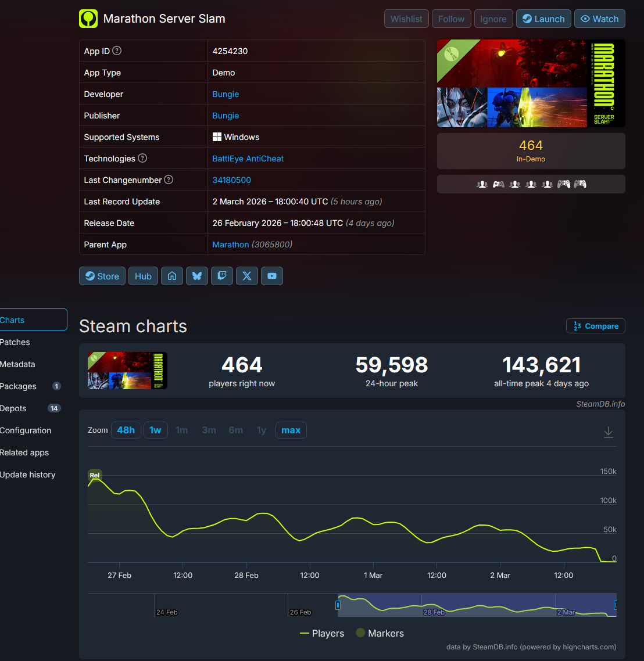
Task: Click the right navigator range handle
Action: tap(616, 605)
